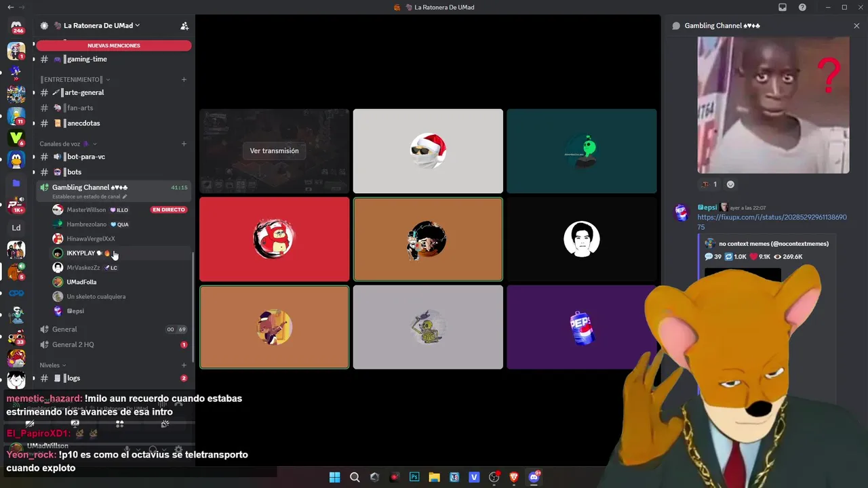Open the Ld server icon
The image size is (868, 488).
click(16, 228)
